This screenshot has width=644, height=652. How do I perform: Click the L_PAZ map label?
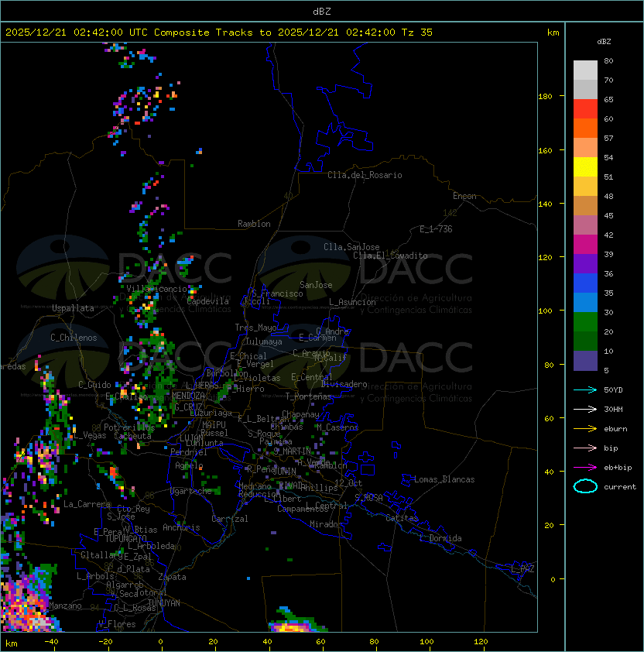[522, 568]
